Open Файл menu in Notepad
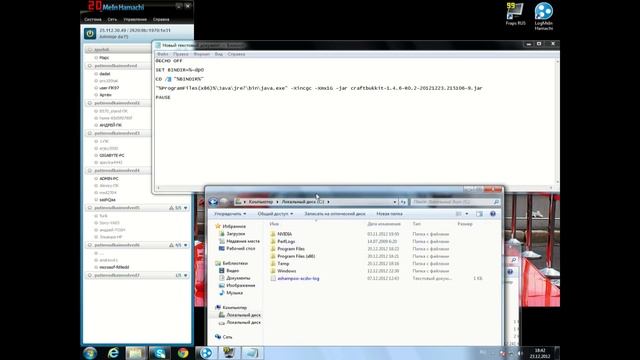Screen dimensions: 640x360 (162, 54)
